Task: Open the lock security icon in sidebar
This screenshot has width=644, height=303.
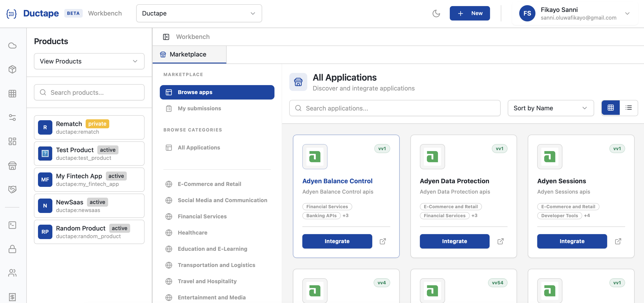Action: tap(12, 249)
